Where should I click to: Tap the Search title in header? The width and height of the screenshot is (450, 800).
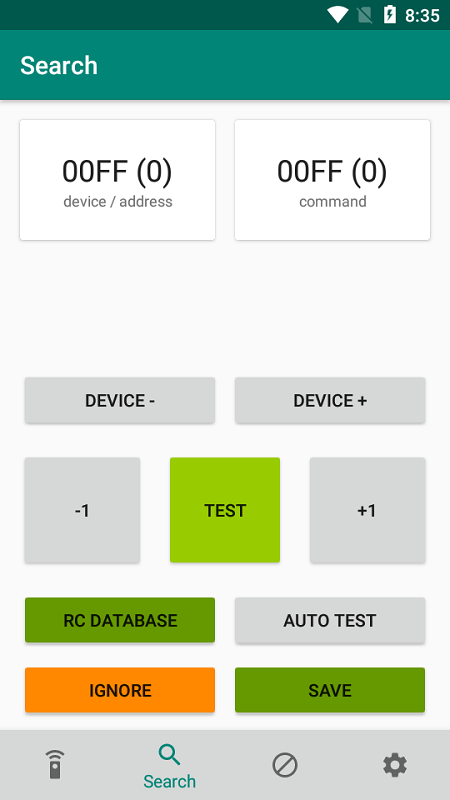click(59, 66)
